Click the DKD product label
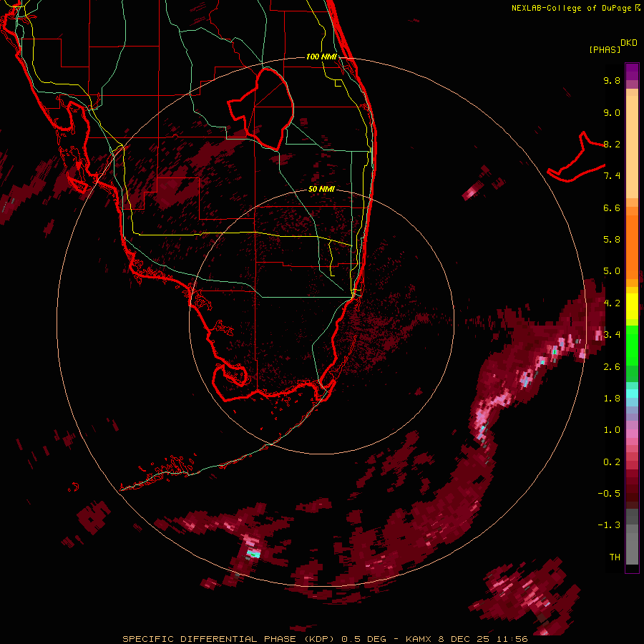The width and height of the screenshot is (644, 644). pyautogui.click(x=629, y=43)
